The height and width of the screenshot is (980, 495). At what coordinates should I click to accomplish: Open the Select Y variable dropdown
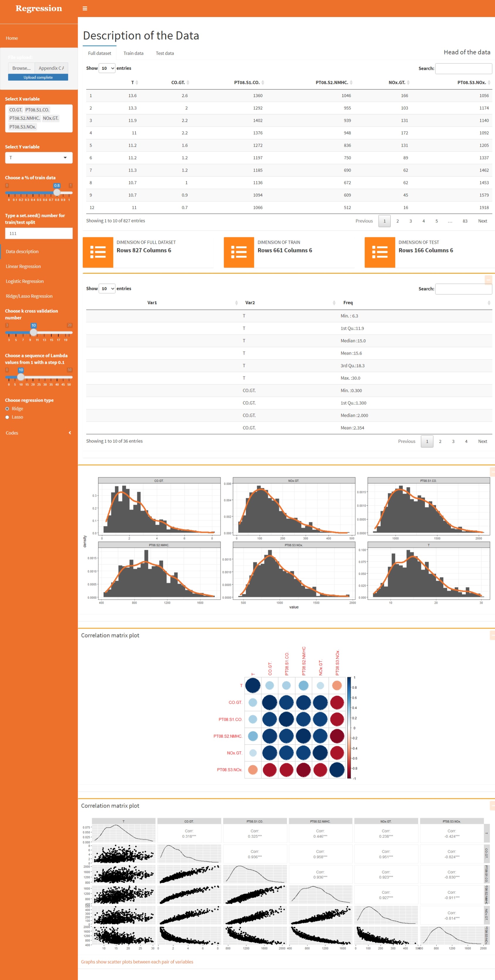click(x=38, y=157)
